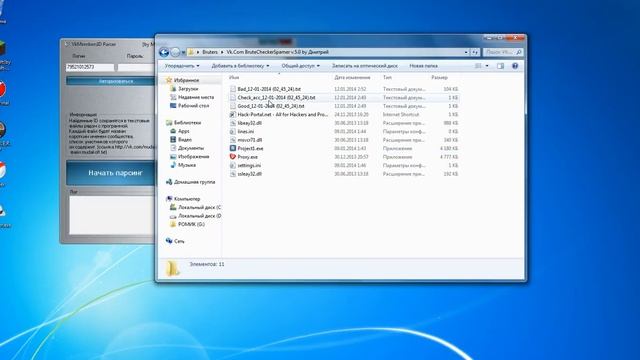The width and height of the screenshot is (640, 360).
Task: Click the Explorer search box
Action: pyautogui.click(x=502, y=52)
